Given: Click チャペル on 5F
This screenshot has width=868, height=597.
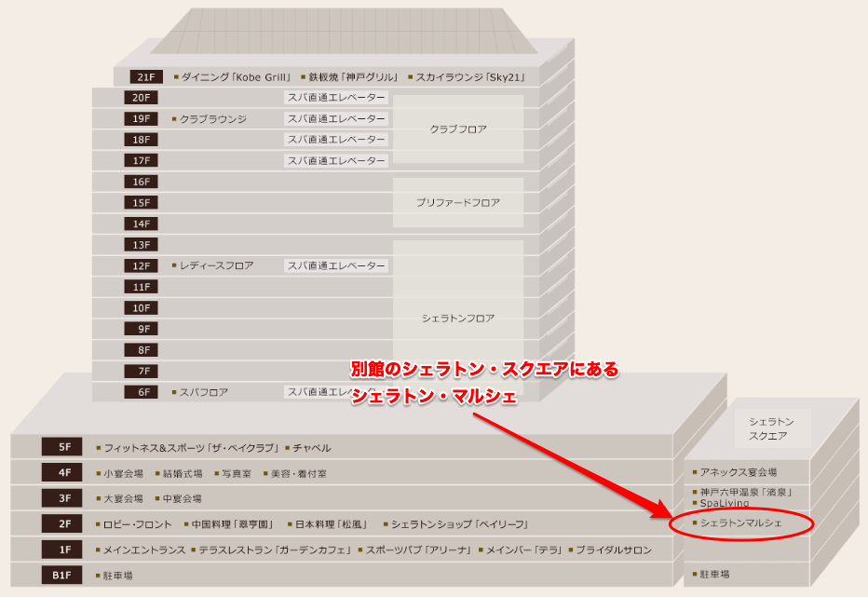Looking at the screenshot, I should pos(312,447).
